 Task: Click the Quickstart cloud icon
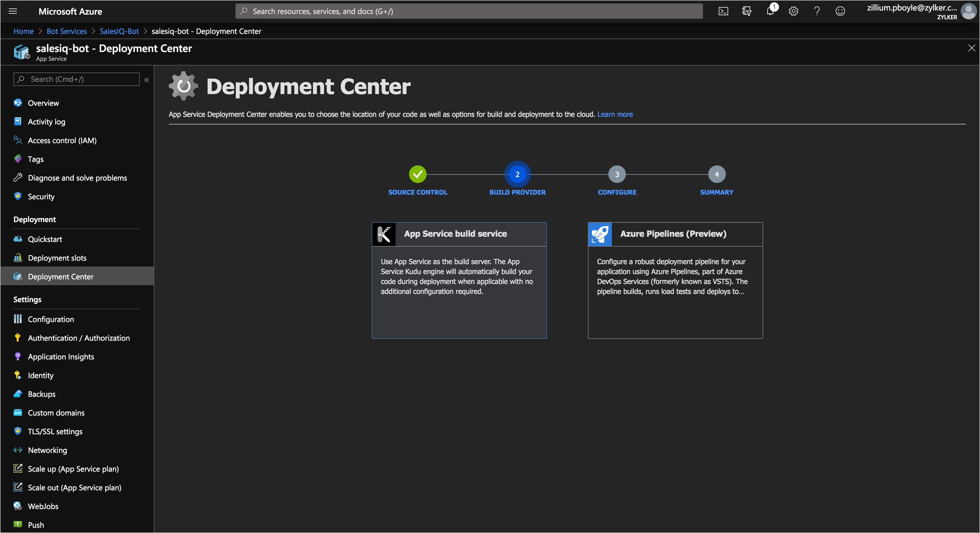[x=18, y=239]
